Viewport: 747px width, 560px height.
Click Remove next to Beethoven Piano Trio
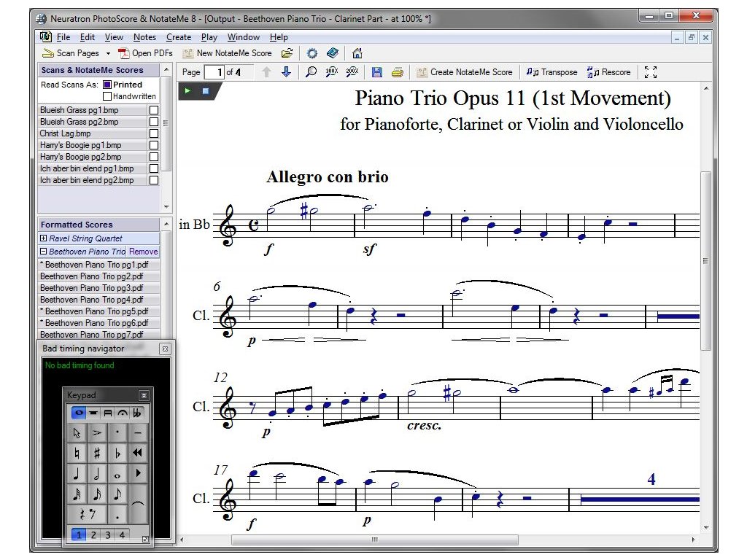[144, 252]
